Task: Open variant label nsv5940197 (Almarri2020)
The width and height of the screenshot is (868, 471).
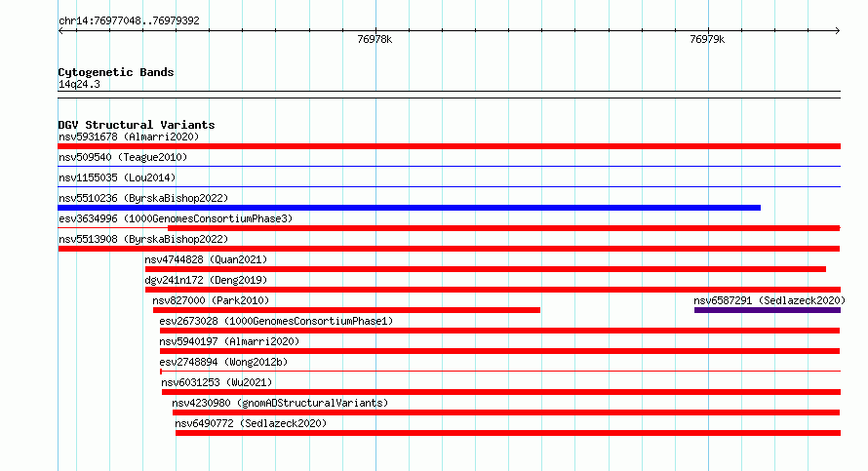Action: pyautogui.click(x=229, y=341)
